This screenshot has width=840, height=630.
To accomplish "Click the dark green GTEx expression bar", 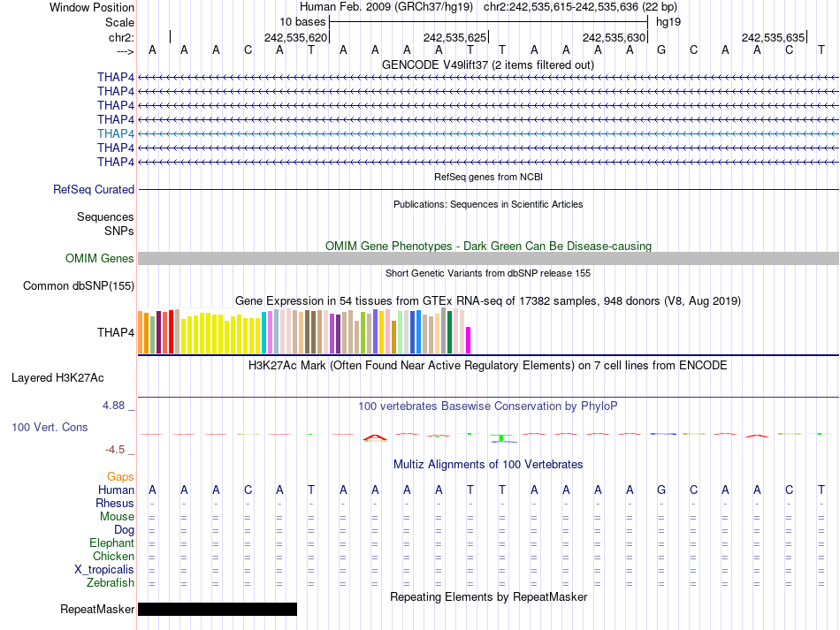I will point(449,332).
